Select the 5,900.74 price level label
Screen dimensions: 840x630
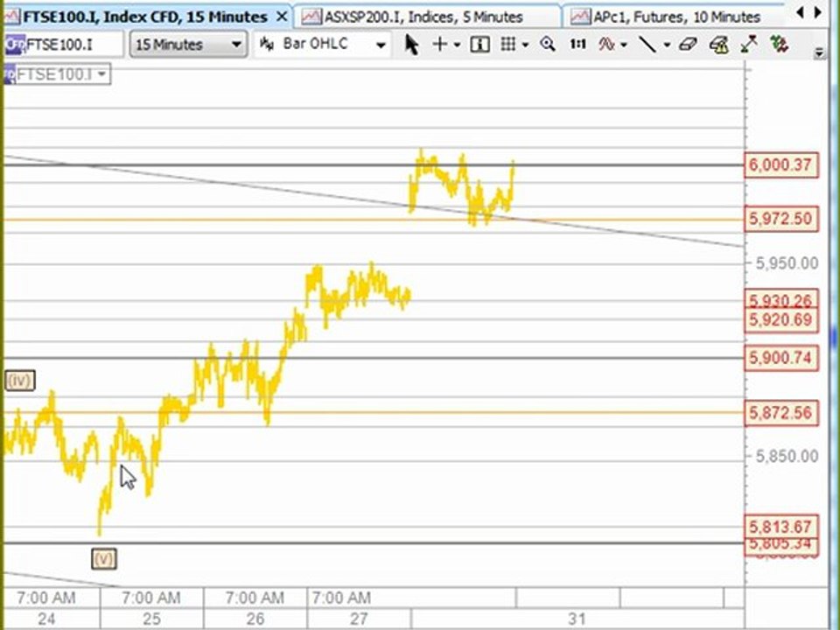click(x=781, y=358)
